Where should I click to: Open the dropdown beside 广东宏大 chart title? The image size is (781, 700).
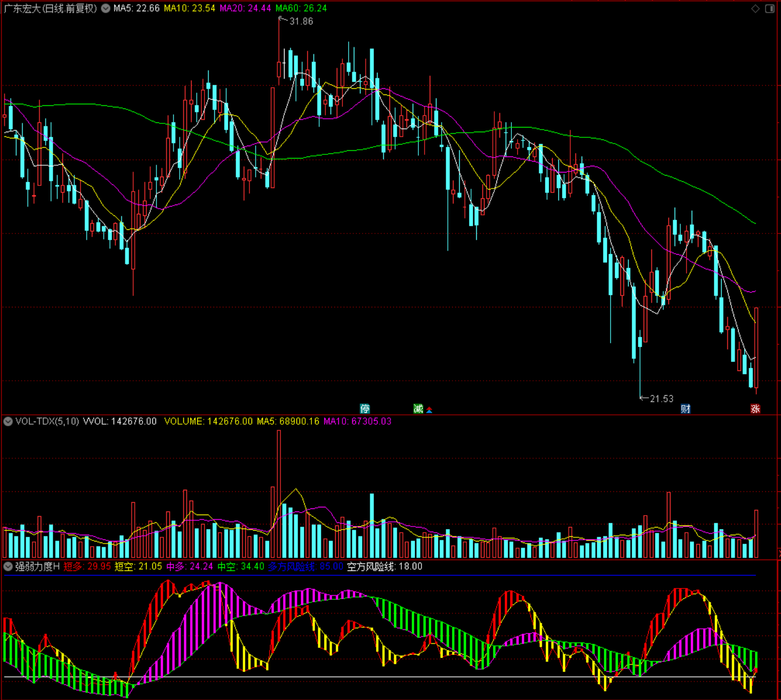tap(105, 8)
